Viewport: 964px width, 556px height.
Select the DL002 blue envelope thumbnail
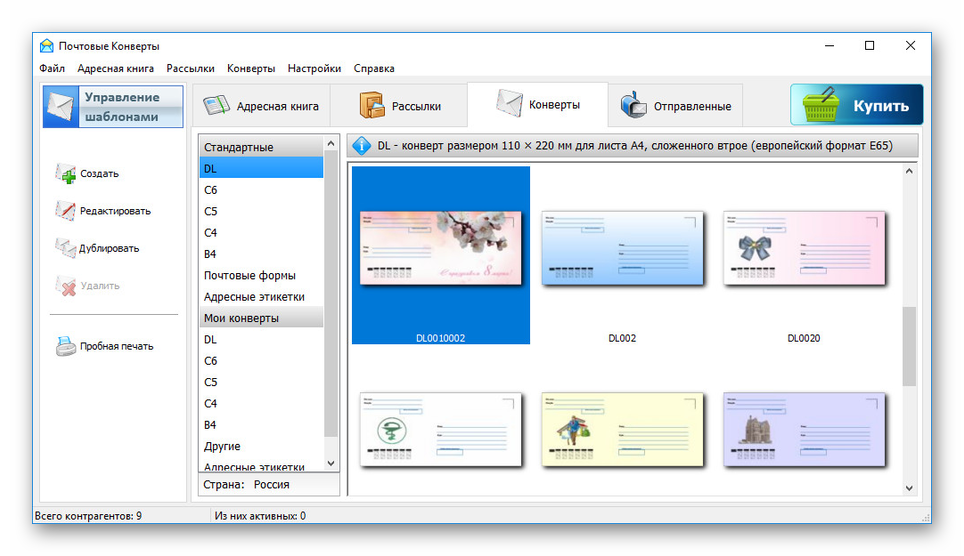click(622, 248)
